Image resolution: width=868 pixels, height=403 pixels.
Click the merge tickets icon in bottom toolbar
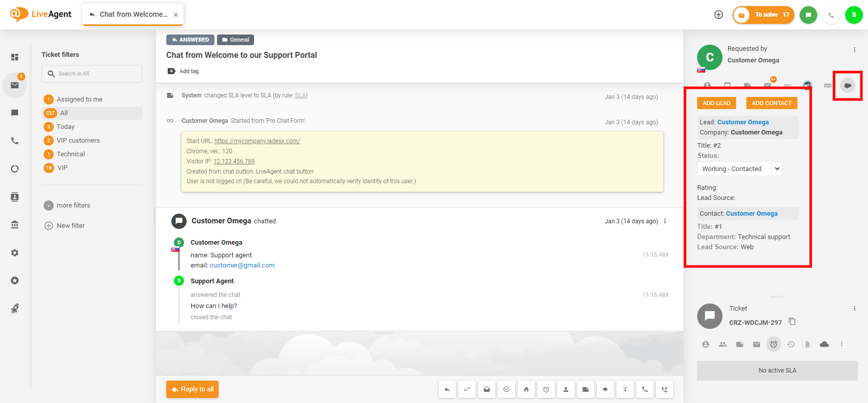pos(625,389)
